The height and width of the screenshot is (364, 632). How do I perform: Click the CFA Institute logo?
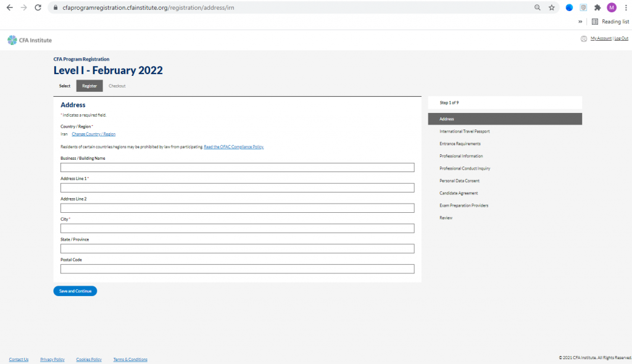[x=30, y=40]
